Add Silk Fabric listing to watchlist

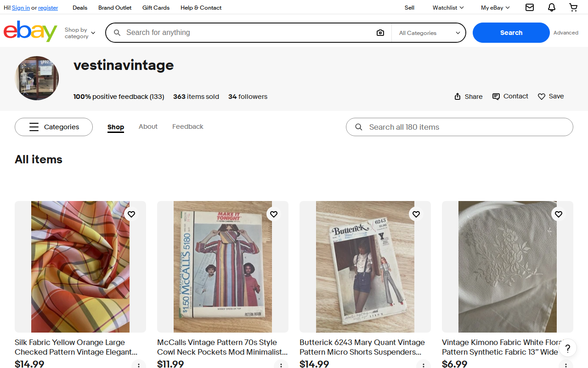[x=131, y=214]
